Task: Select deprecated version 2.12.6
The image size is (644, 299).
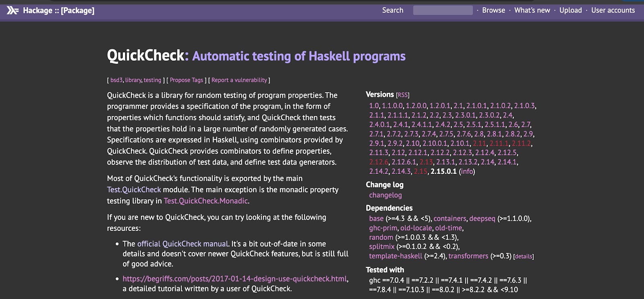Action: (x=379, y=162)
